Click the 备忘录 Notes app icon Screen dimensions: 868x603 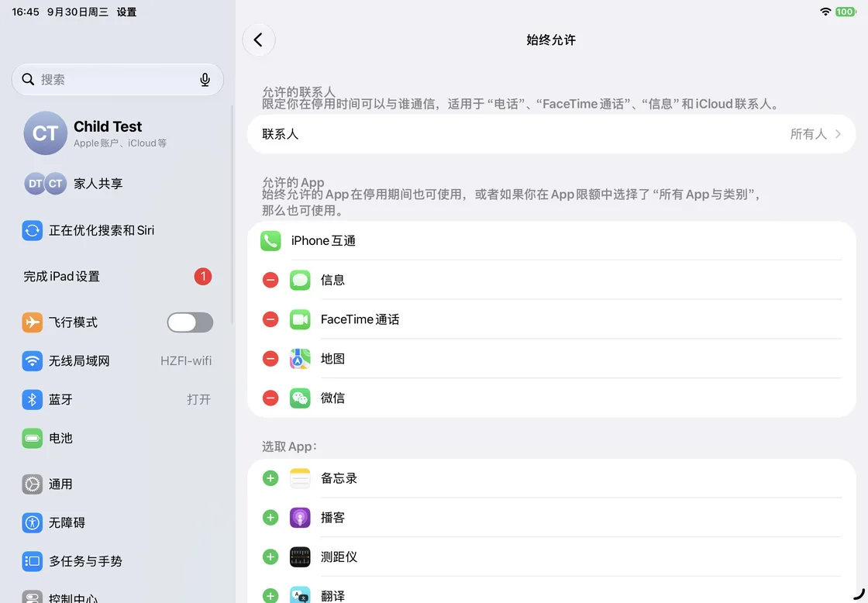[300, 478]
